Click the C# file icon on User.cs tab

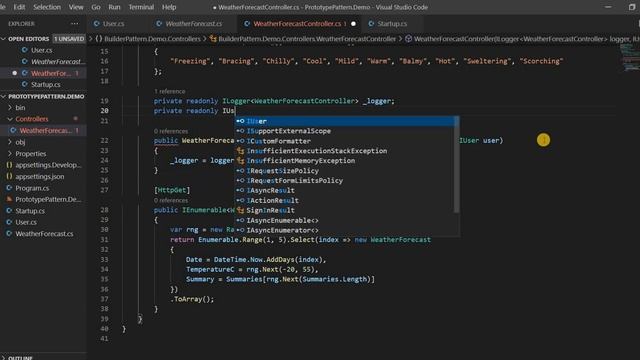pyautogui.click(x=96, y=24)
